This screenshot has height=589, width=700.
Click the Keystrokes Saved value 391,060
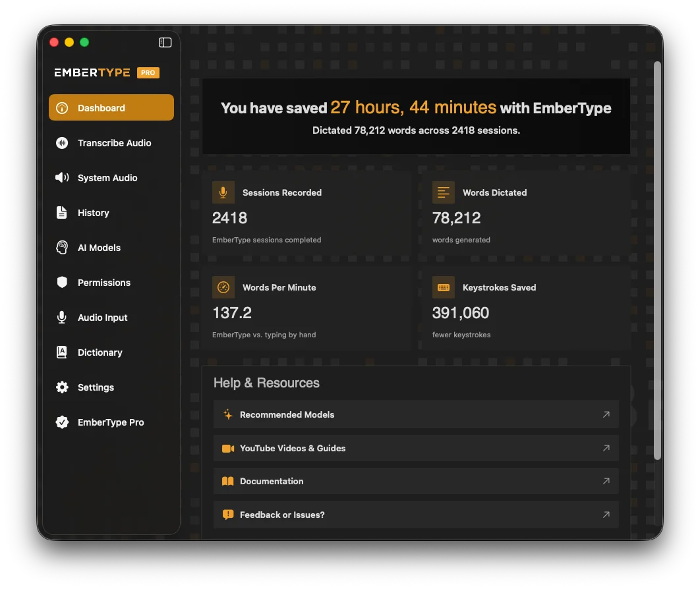pyautogui.click(x=460, y=312)
